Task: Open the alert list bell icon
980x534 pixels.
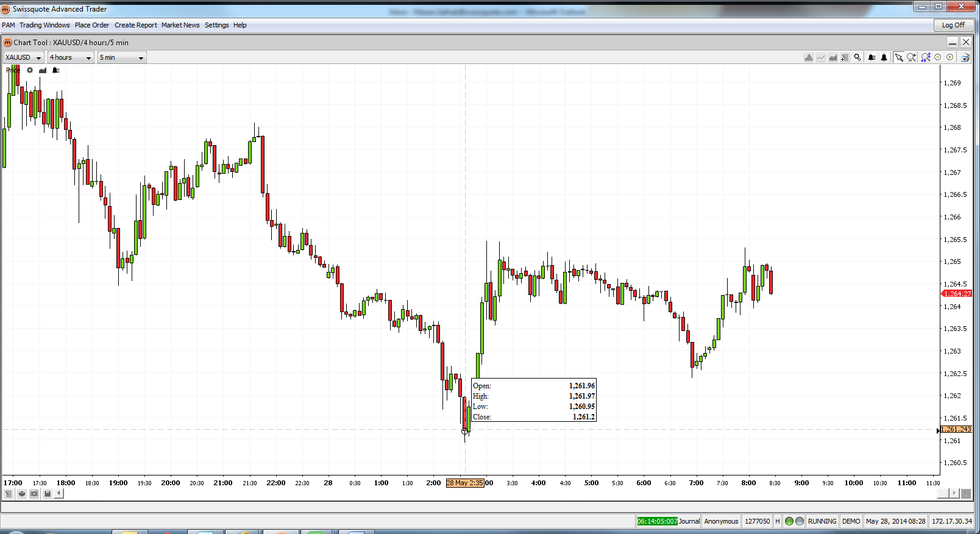Action: click(872, 57)
